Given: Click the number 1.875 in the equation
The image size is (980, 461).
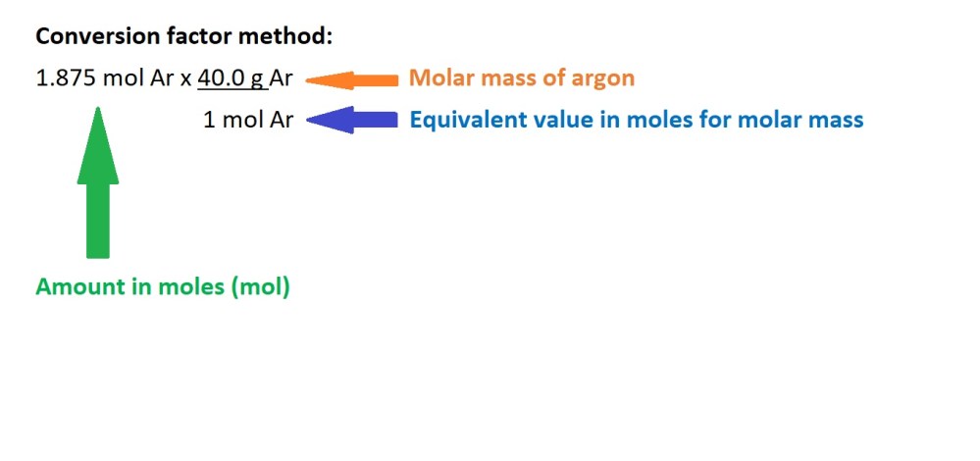Looking at the screenshot, I should [x=66, y=78].
